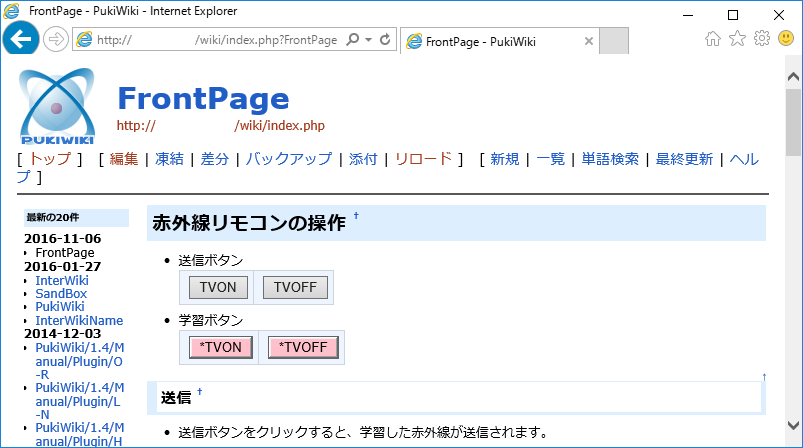Open the 単語検索 (word search) link
The image size is (803, 448).
(x=610, y=159)
